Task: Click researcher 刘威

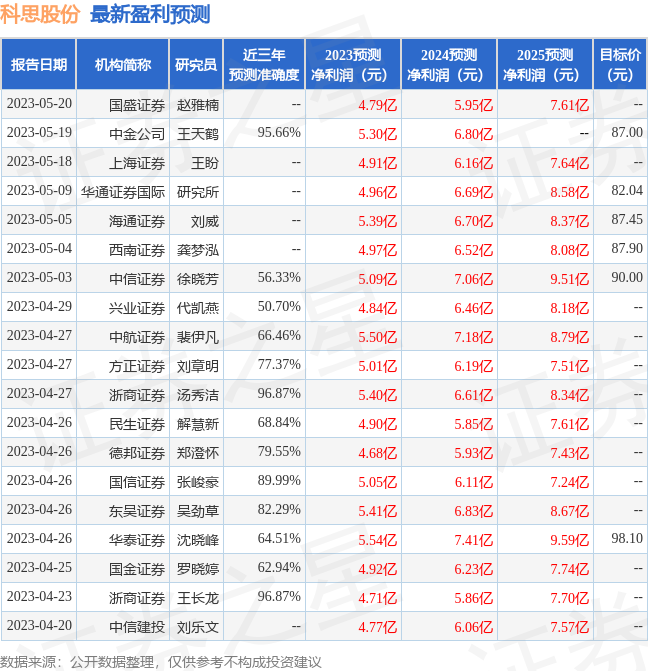Action: (x=205, y=221)
